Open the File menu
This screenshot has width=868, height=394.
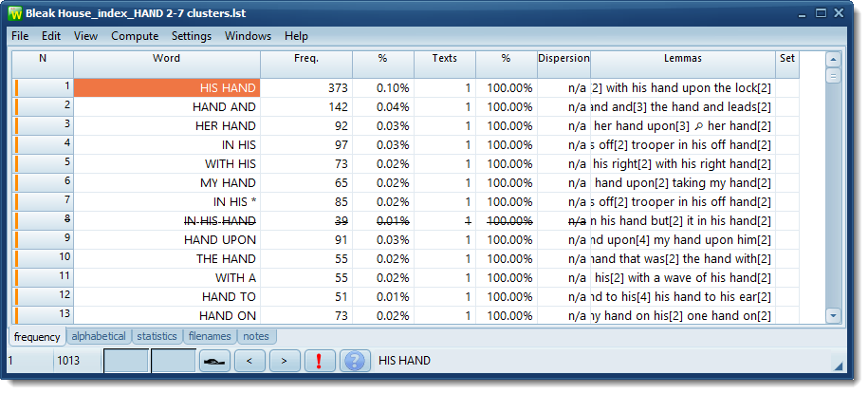[20, 36]
